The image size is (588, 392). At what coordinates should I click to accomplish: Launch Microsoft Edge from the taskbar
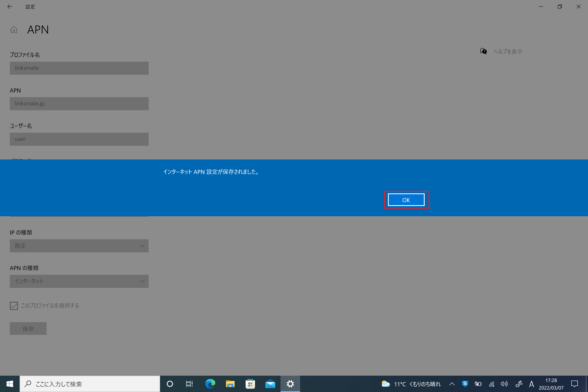[x=210, y=384]
